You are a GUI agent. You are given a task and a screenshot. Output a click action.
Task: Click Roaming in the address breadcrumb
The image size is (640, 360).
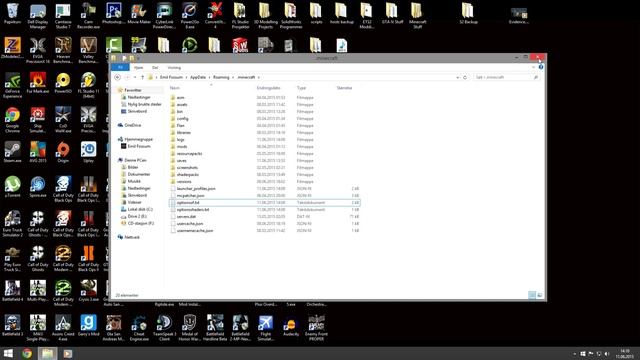point(221,77)
